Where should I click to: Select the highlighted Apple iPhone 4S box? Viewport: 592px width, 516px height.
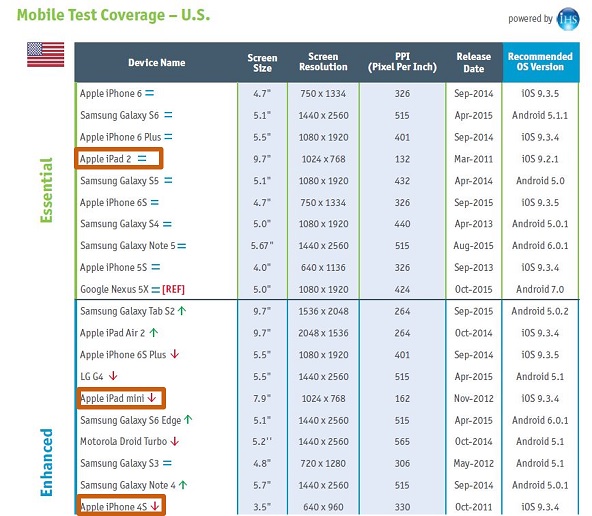point(121,505)
